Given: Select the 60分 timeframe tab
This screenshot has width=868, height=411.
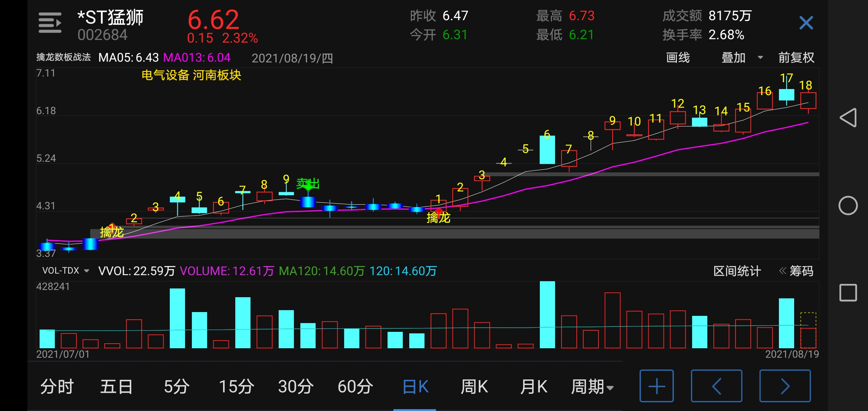Looking at the screenshot, I should 355,387.
